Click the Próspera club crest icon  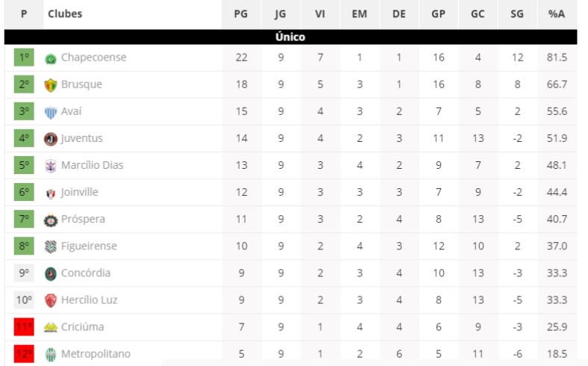(51, 220)
